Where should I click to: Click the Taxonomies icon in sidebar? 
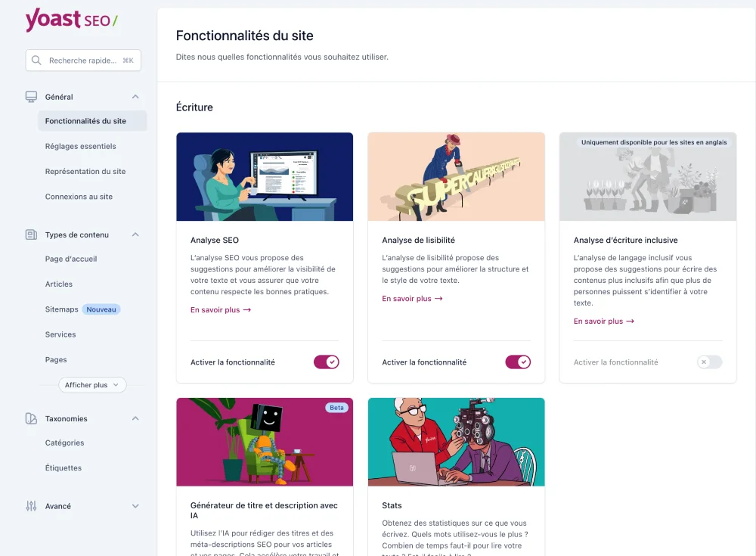pyautogui.click(x=31, y=418)
